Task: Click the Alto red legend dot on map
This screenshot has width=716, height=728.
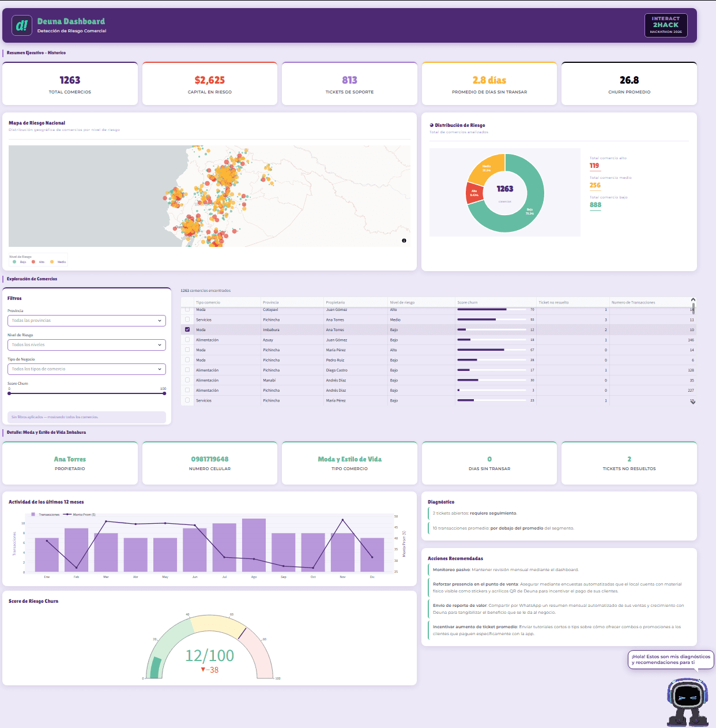Action: click(x=33, y=262)
